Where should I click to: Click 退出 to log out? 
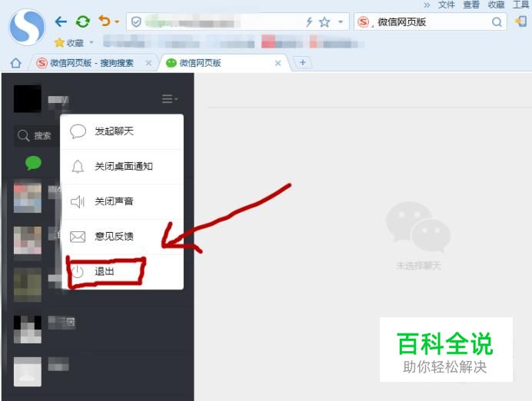(x=122, y=272)
